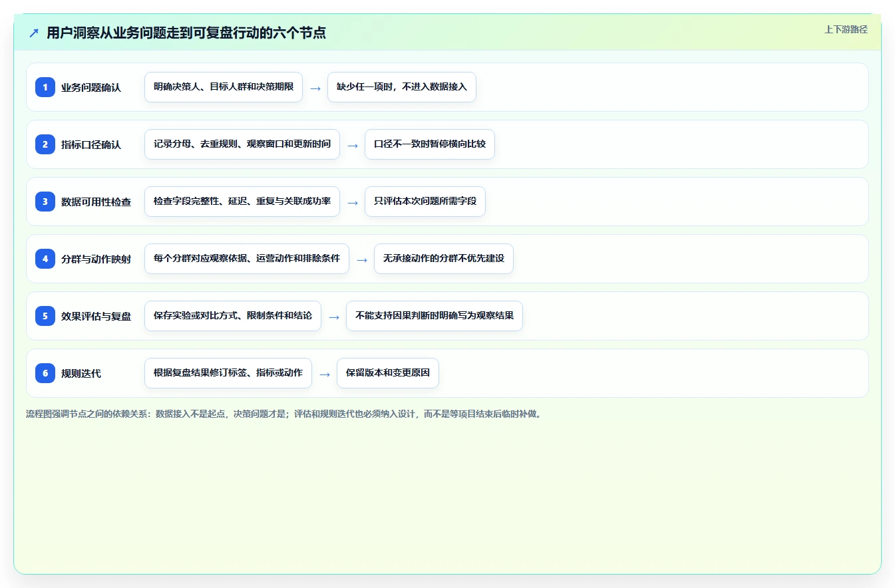Select step number badge 1

[45, 87]
